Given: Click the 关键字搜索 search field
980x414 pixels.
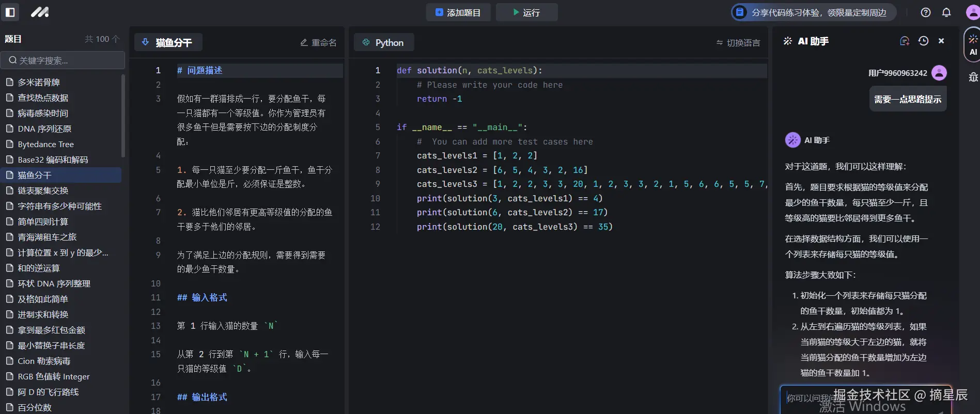Looking at the screenshot, I should tap(63, 60).
